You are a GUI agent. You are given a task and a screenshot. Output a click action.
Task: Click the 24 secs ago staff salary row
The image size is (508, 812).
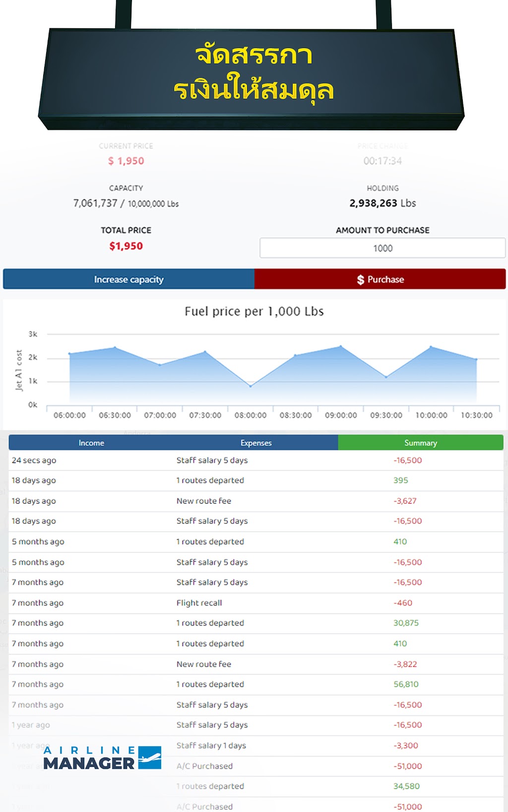256,461
